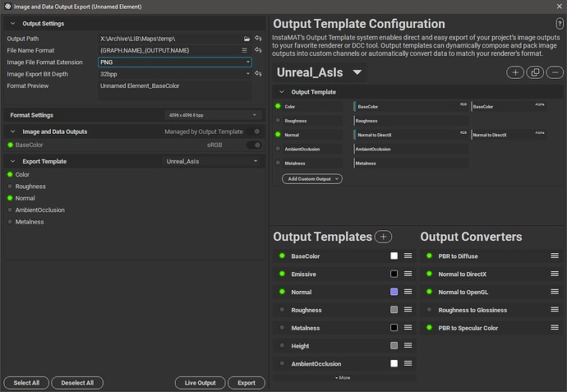
Task: Reset the Output Path with the revert arrow
Action: [x=258, y=39]
